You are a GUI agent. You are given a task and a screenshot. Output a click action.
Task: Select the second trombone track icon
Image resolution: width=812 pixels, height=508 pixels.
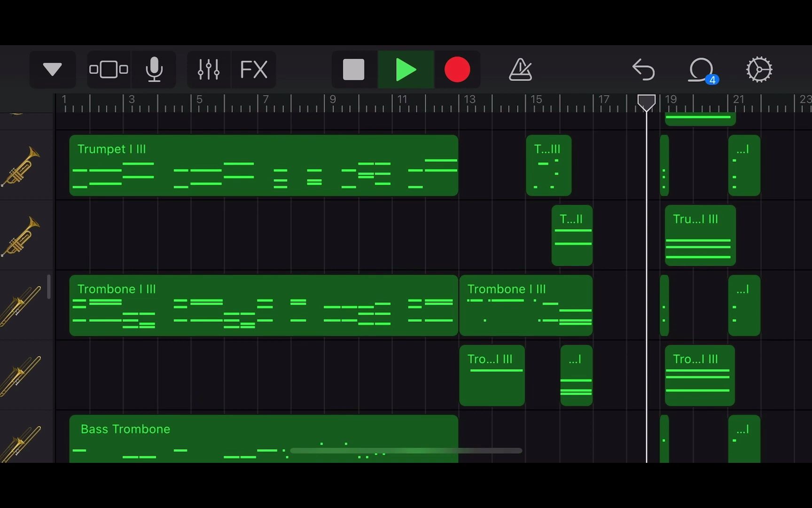pos(21,376)
